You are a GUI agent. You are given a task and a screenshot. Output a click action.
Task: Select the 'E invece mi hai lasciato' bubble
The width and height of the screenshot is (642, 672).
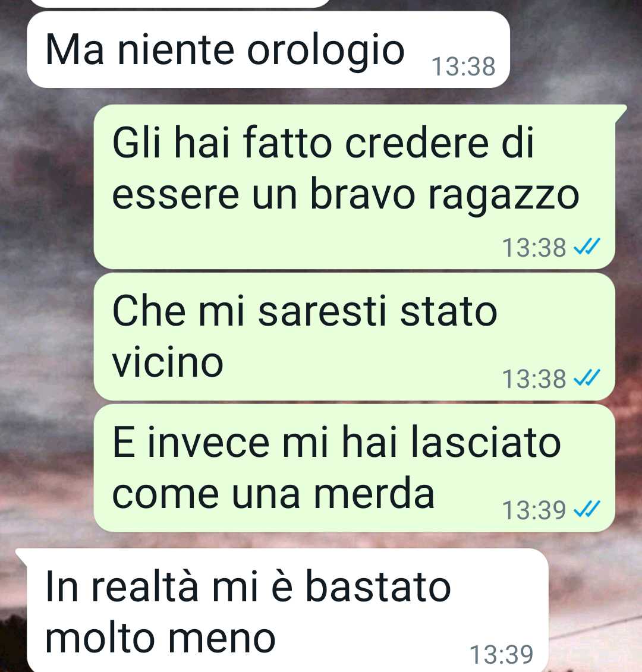(355, 468)
